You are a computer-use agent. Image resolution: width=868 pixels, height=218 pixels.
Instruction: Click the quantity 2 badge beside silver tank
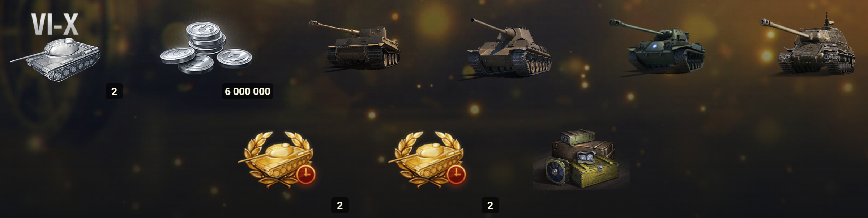(x=114, y=91)
